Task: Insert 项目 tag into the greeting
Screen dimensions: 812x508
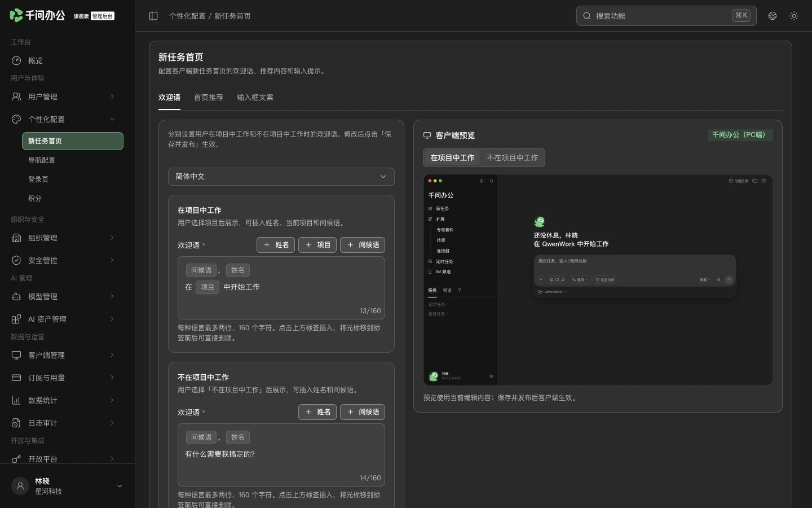Action: (x=317, y=245)
